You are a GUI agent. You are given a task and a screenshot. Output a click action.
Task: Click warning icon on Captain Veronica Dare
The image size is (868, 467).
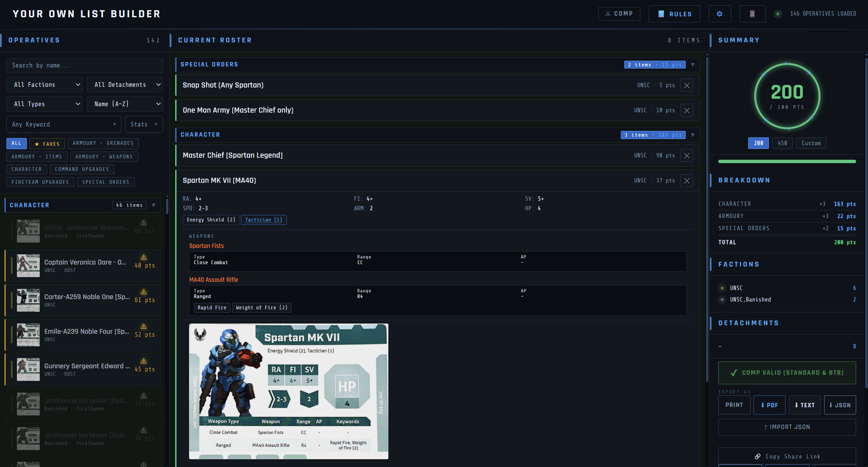(x=144, y=257)
